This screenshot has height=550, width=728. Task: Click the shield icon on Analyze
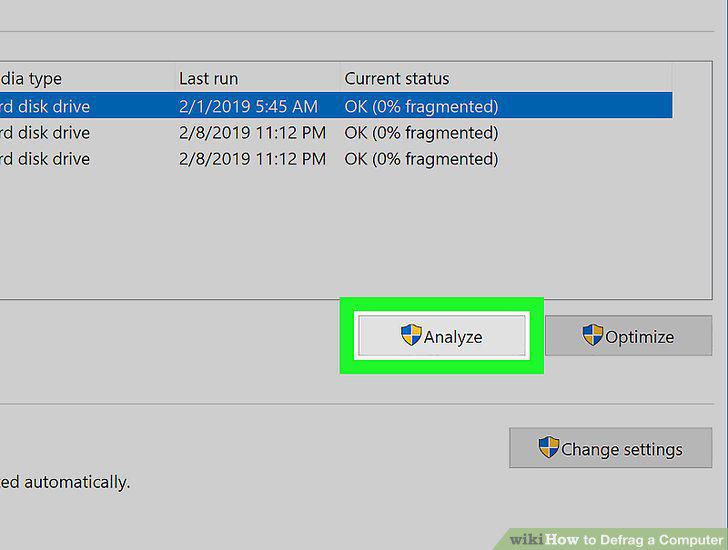coord(411,335)
